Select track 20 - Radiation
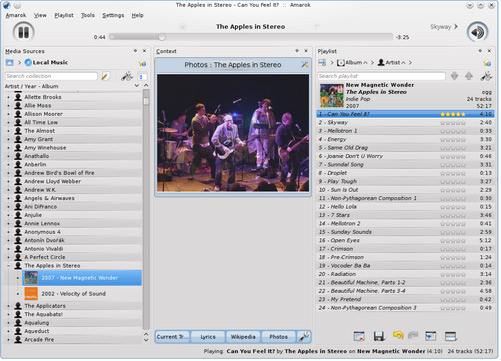This screenshot has width=501, height=361. coord(405,274)
